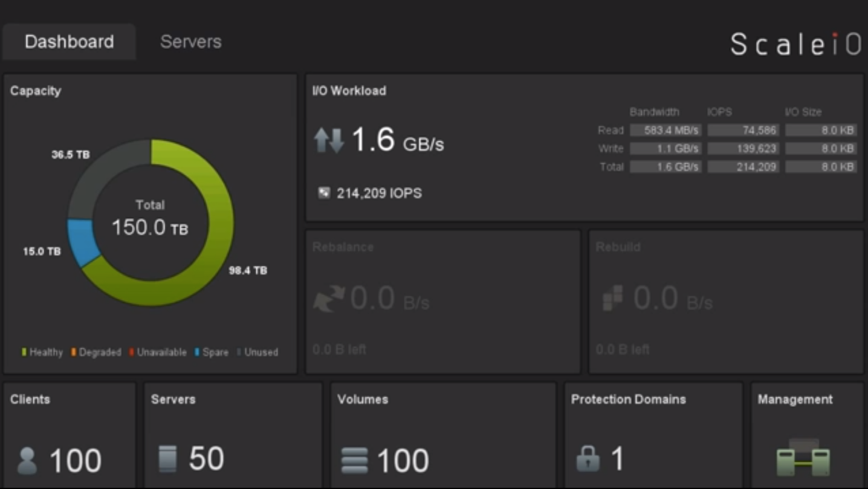The image size is (868, 489).
Task: Click the Servers tower icon
Action: click(167, 459)
